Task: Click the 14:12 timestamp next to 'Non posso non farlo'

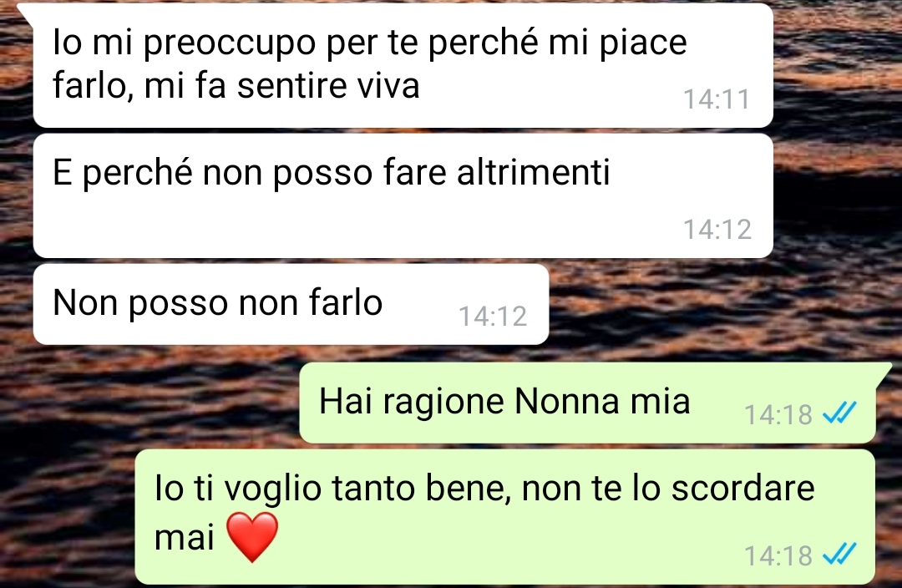Action: (x=493, y=317)
